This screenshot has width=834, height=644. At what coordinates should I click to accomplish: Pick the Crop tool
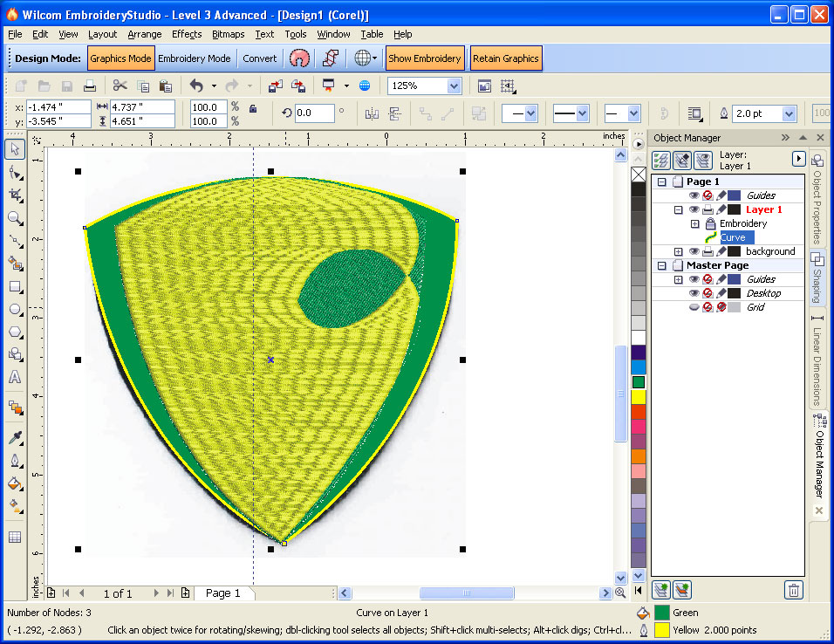[x=15, y=195]
